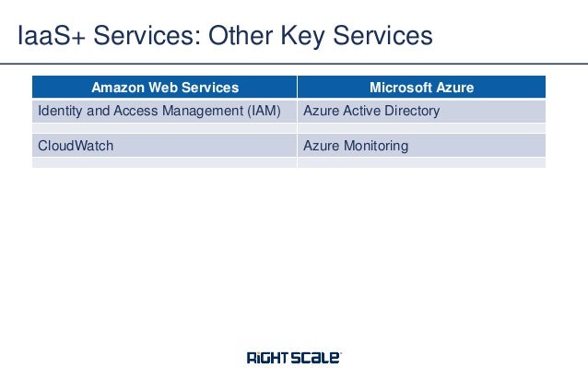This screenshot has height=368, width=588.
Task: Click the horizontal divider line under the title
Action: 294,64
